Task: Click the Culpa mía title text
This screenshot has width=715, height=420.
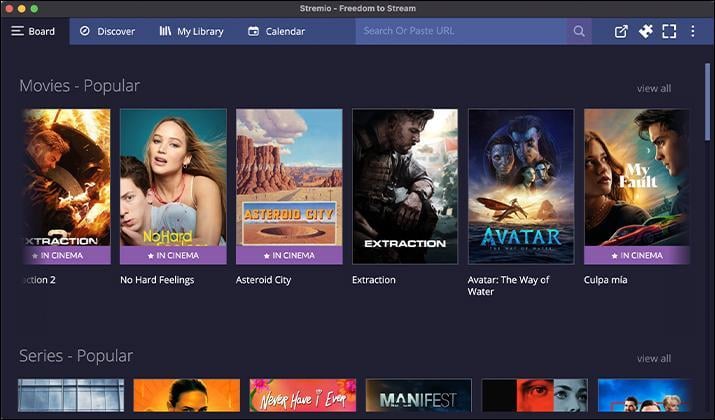Action: click(606, 280)
